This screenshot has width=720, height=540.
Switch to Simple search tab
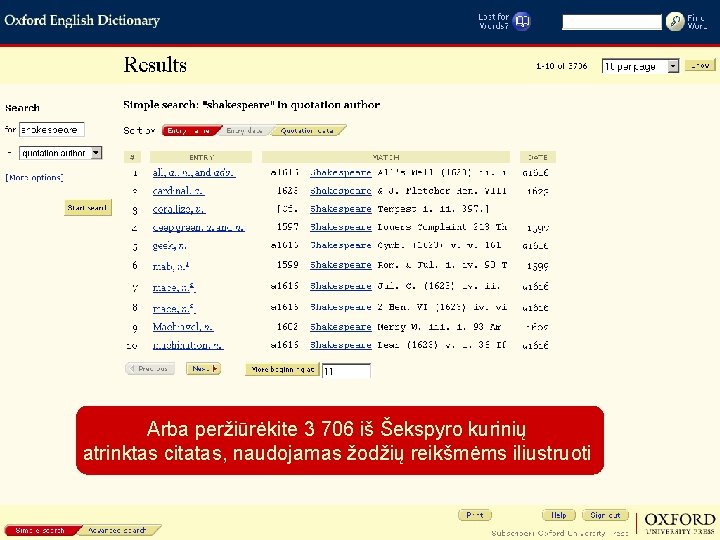pos(41,530)
